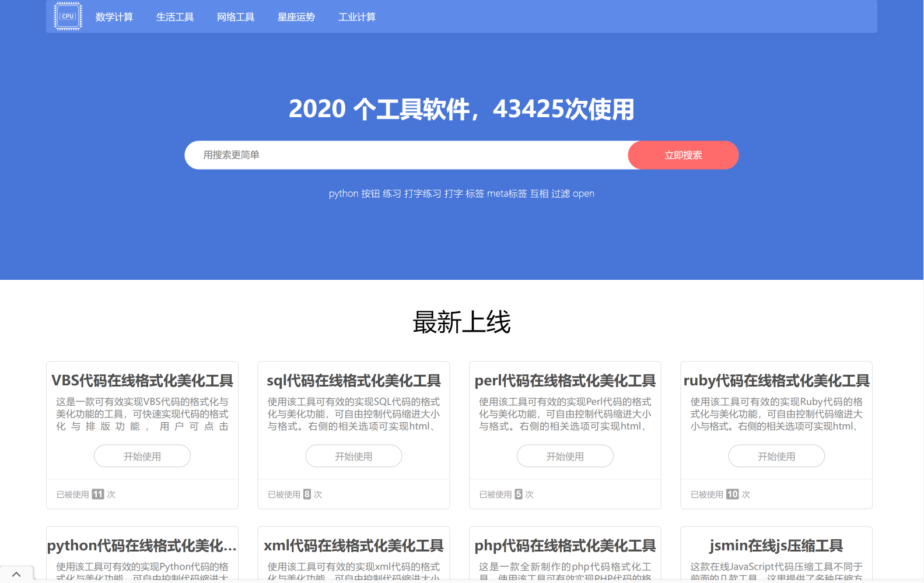Select the python hot keyword
The image size is (924, 583).
[x=344, y=194]
